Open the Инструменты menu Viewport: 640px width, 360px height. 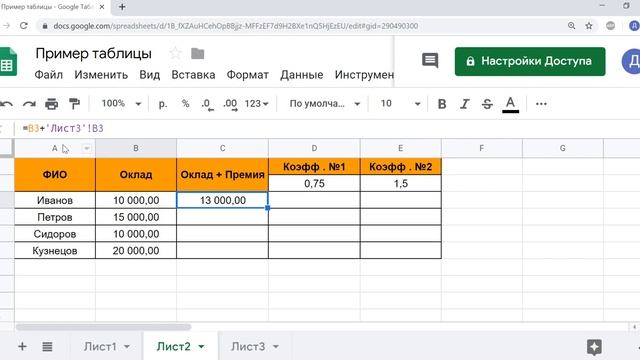364,75
